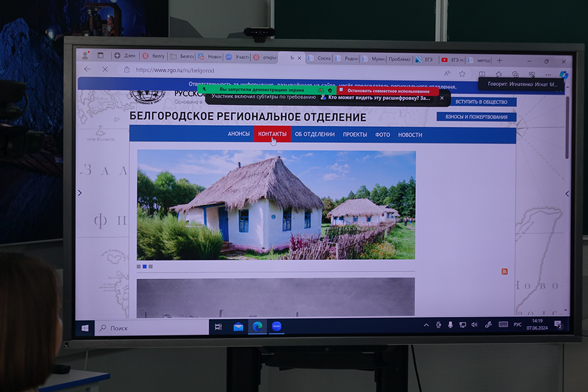Open the Mail app in the taskbar
588x392 pixels.
tap(238, 327)
